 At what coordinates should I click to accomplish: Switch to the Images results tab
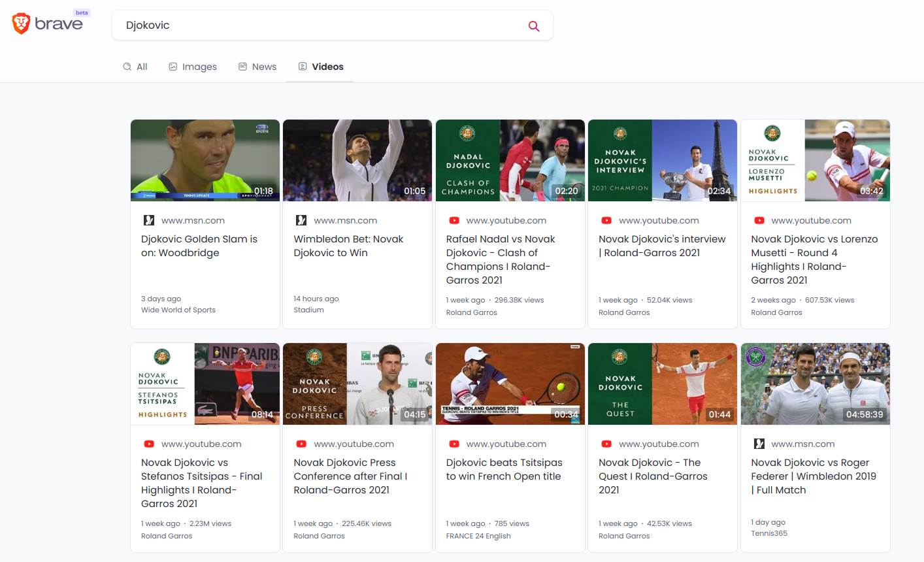(199, 66)
